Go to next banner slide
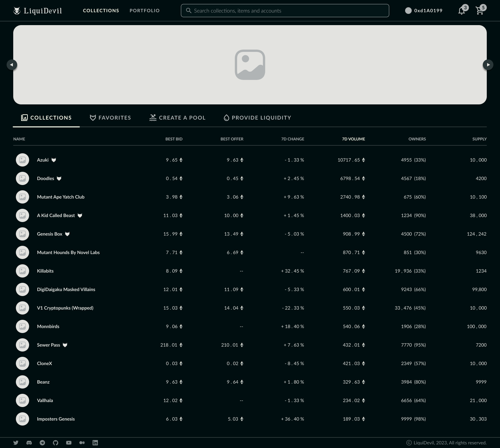This screenshot has height=448, width=500. tap(488, 65)
